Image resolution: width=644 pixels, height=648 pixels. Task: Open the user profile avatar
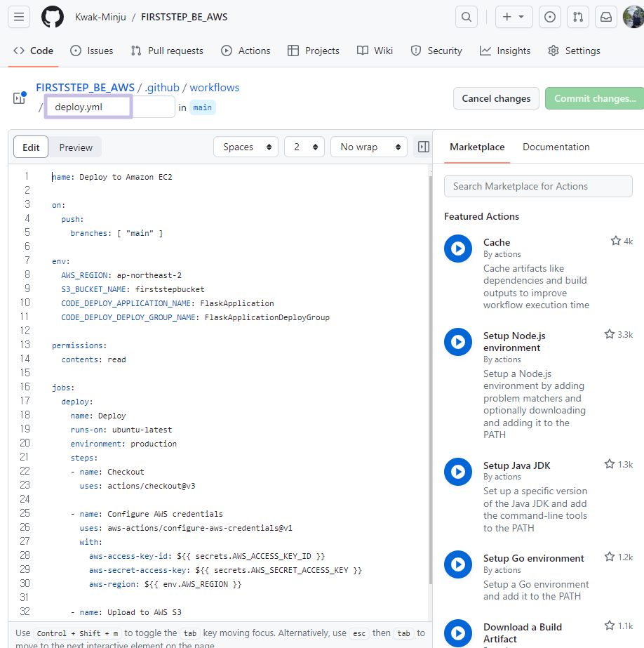[633, 17]
